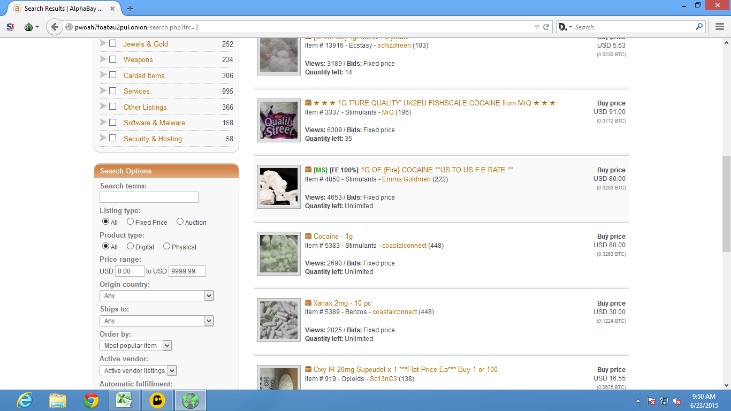This screenshot has width=731, height=411.
Task: Expand the Carded Items category arrow
Action: pos(103,75)
